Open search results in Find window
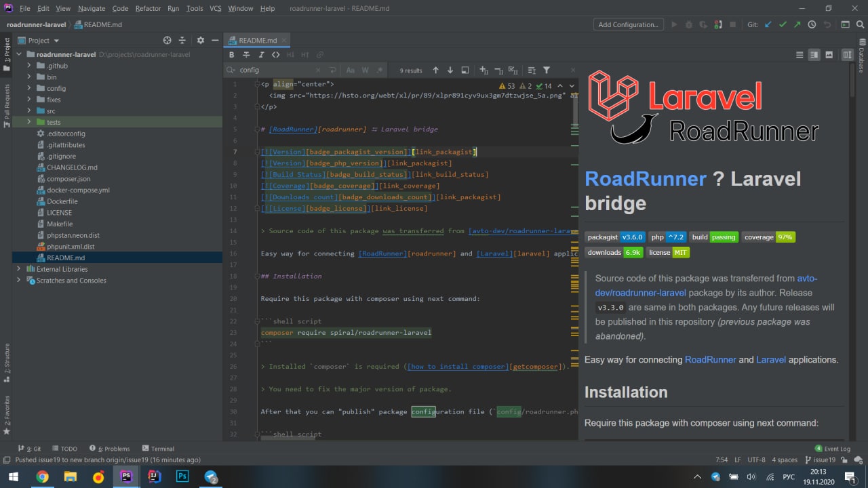868x488 pixels. tap(465, 70)
